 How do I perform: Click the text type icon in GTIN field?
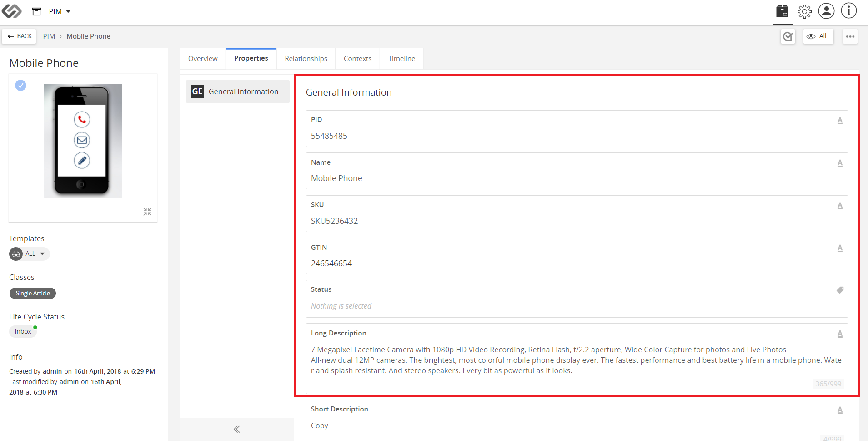[840, 248]
